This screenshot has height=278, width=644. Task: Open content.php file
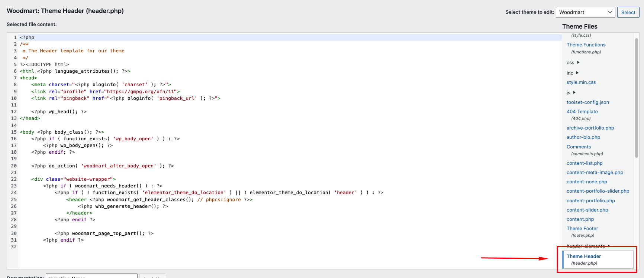(580, 219)
